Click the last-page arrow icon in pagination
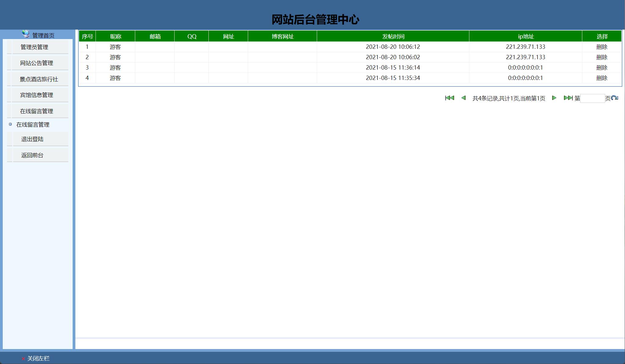The height and width of the screenshot is (364, 625). click(x=568, y=98)
